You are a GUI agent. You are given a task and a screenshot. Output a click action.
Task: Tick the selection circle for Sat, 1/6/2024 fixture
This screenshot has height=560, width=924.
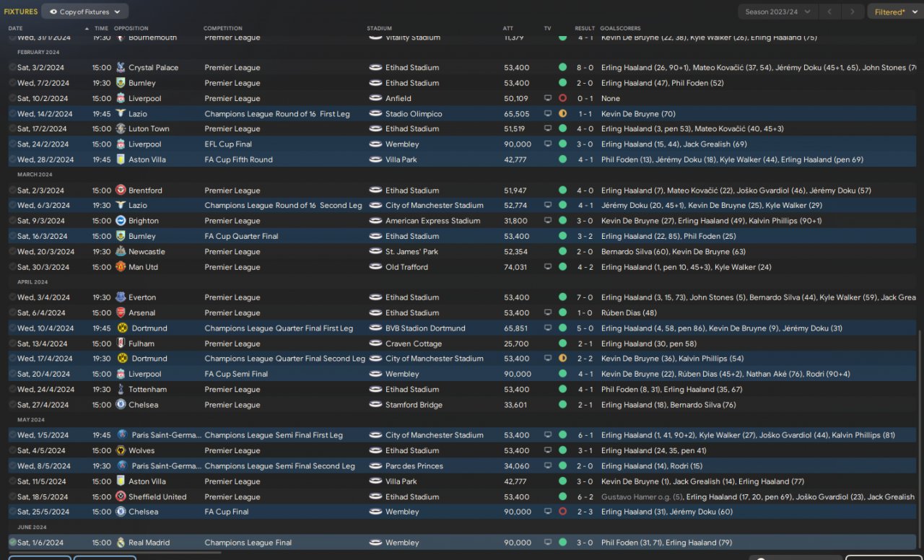(x=12, y=543)
